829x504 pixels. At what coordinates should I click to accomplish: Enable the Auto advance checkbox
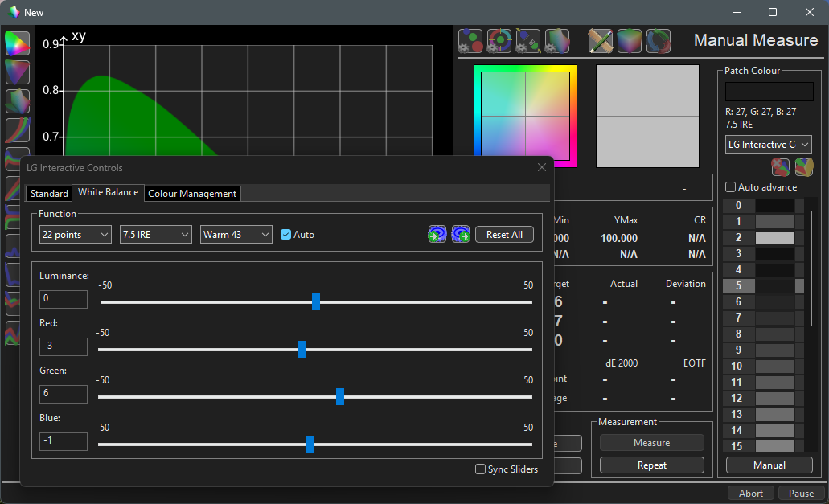coord(730,187)
